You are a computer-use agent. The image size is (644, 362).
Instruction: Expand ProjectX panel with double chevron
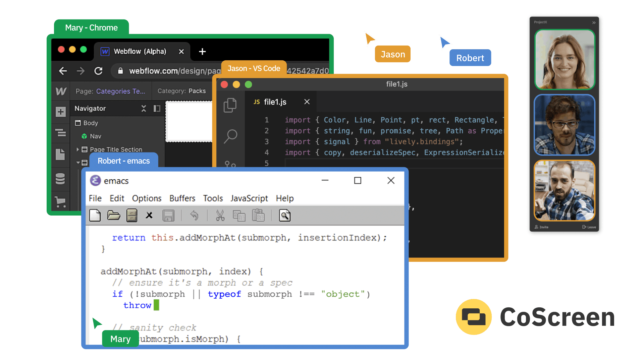coord(594,22)
